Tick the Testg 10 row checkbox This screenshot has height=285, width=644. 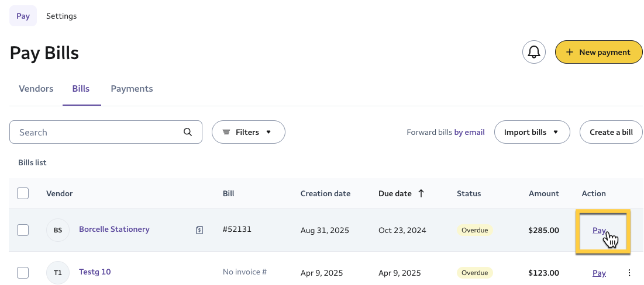23,272
